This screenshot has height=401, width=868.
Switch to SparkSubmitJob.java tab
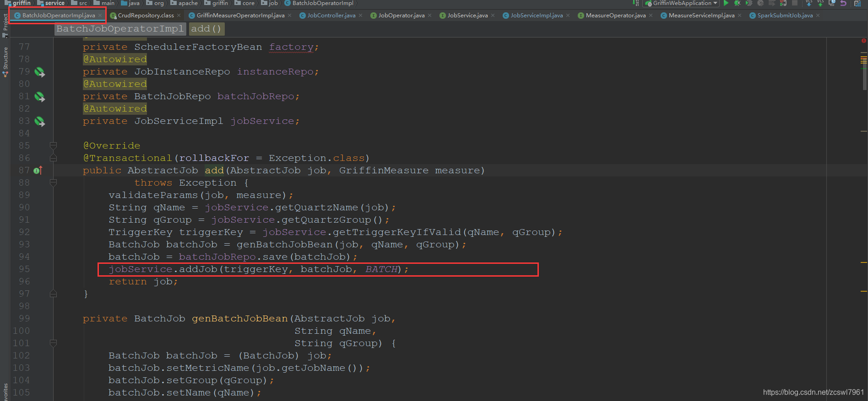click(x=785, y=16)
